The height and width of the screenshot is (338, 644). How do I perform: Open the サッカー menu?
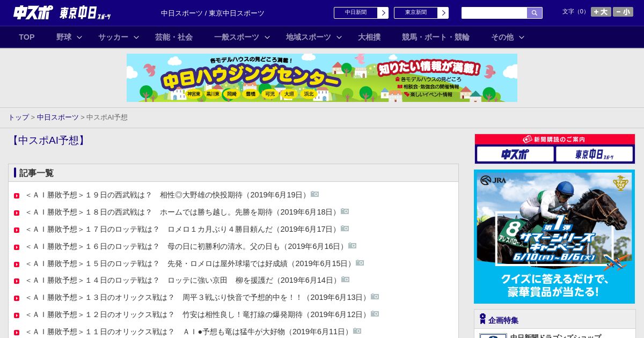coord(113,37)
